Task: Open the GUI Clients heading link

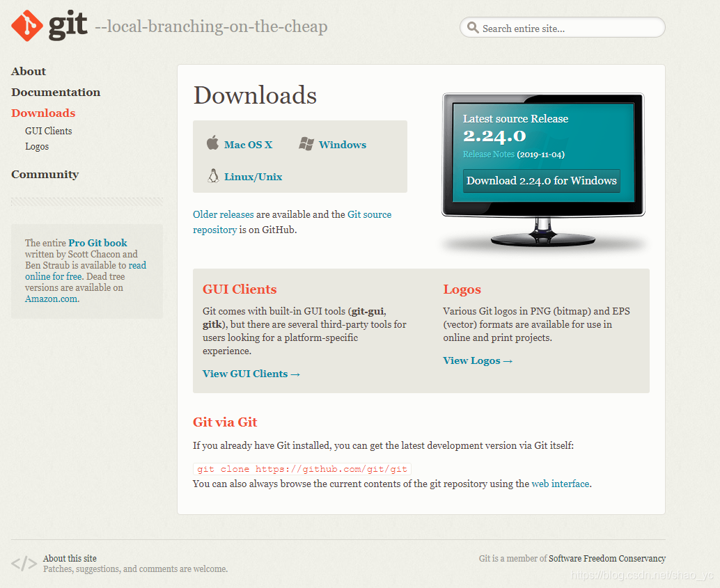Action: point(240,289)
